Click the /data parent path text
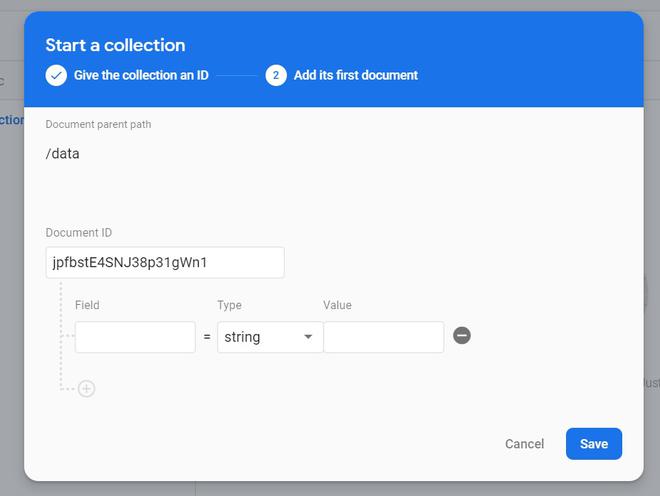The width and height of the screenshot is (660, 496). click(x=63, y=154)
